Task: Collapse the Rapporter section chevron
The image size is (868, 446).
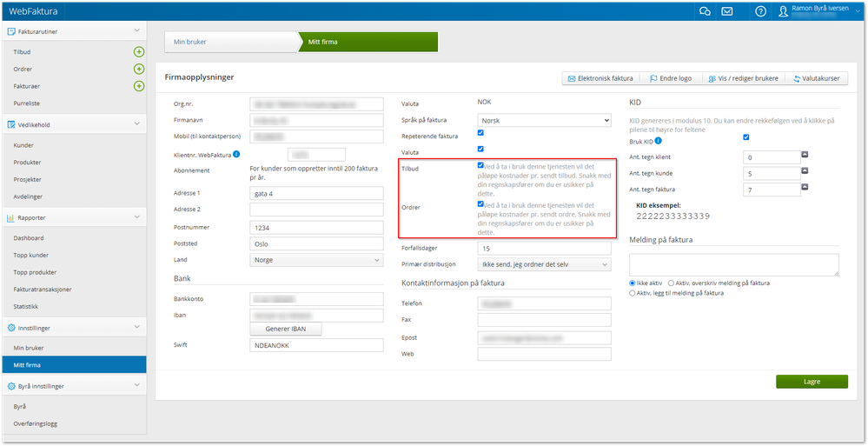Action: tap(137, 217)
